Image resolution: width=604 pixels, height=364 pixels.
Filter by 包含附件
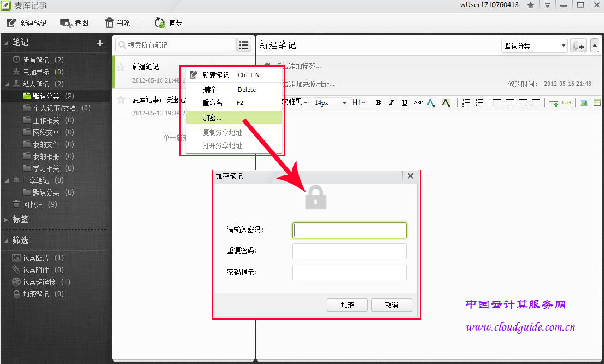coord(38,270)
